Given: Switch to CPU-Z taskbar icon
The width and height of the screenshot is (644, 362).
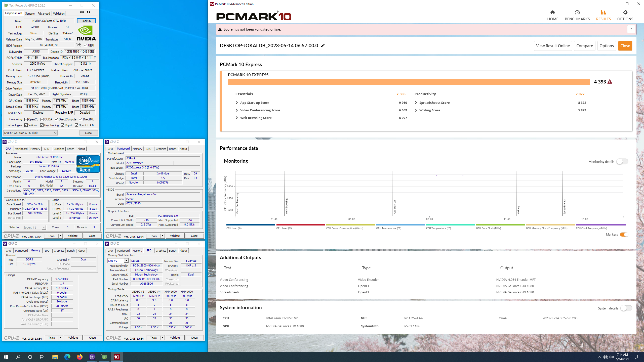Looking at the screenshot, I should (92, 357).
